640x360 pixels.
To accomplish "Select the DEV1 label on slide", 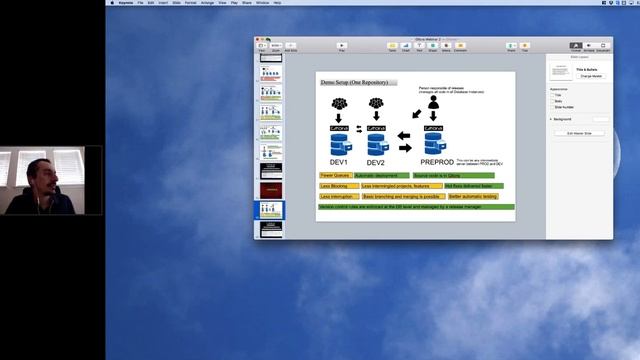I will click(x=339, y=162).
